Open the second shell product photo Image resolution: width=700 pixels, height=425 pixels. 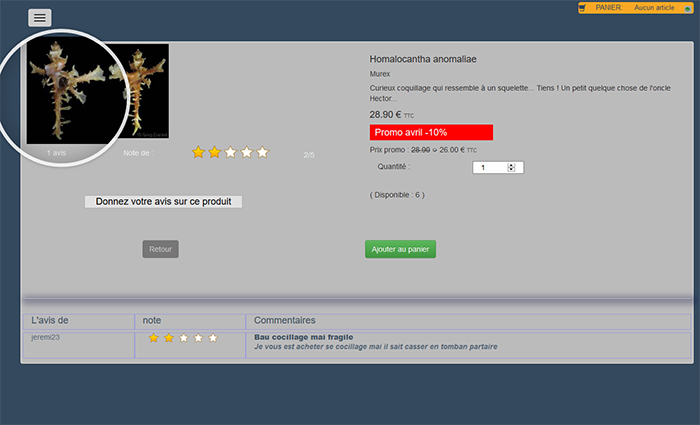point(143,91)
